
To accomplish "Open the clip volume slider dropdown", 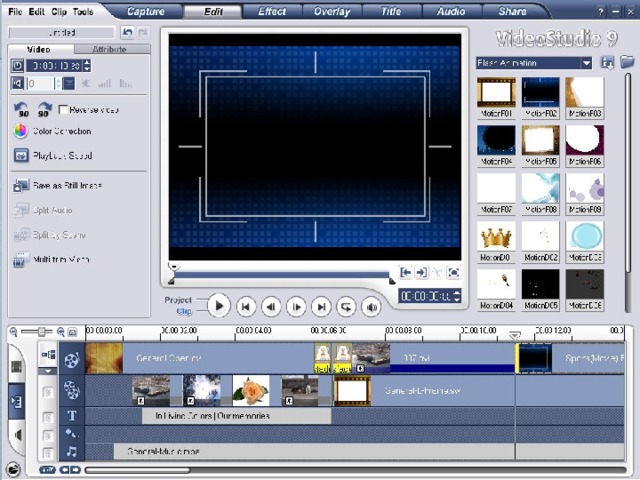I will tap(69, 83).
